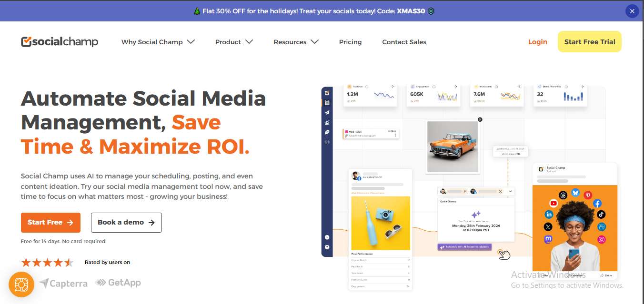Viewport: 644px width, 304px height.
Task: Click the Threads social icon
Action: 563,195
